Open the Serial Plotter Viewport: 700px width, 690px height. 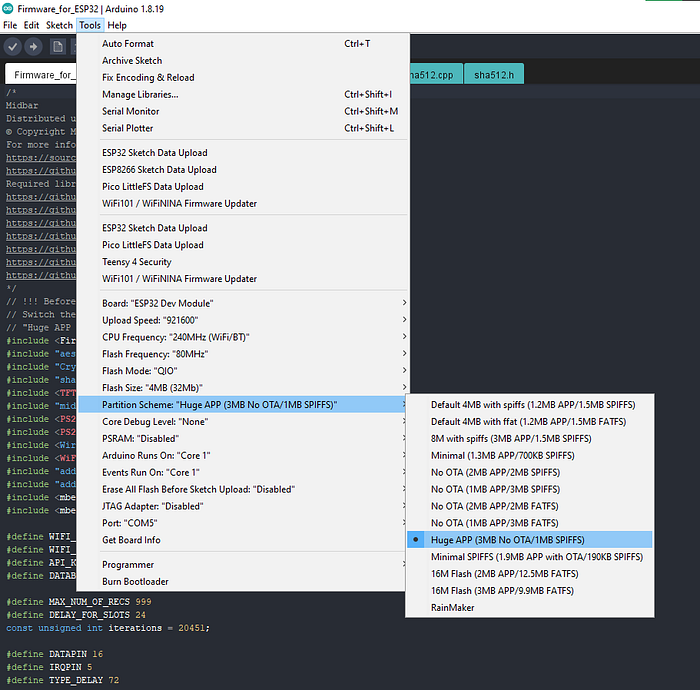pos(243,129)
